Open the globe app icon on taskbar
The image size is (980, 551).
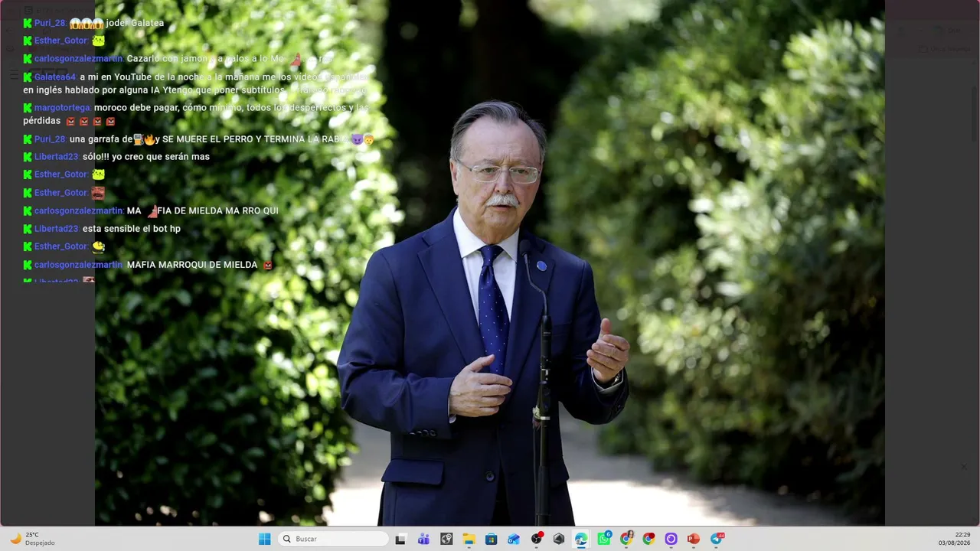(446, 539)
